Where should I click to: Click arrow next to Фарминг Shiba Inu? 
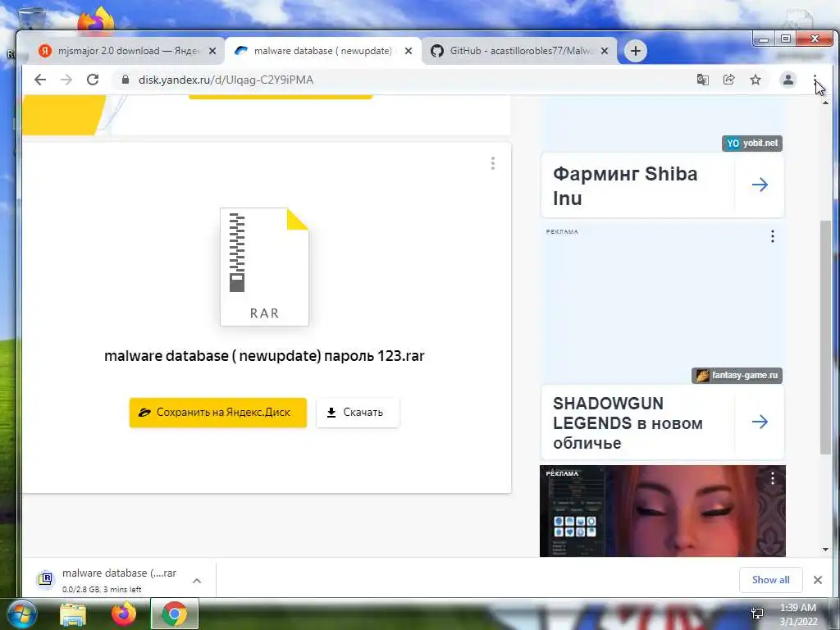[760, 185]
